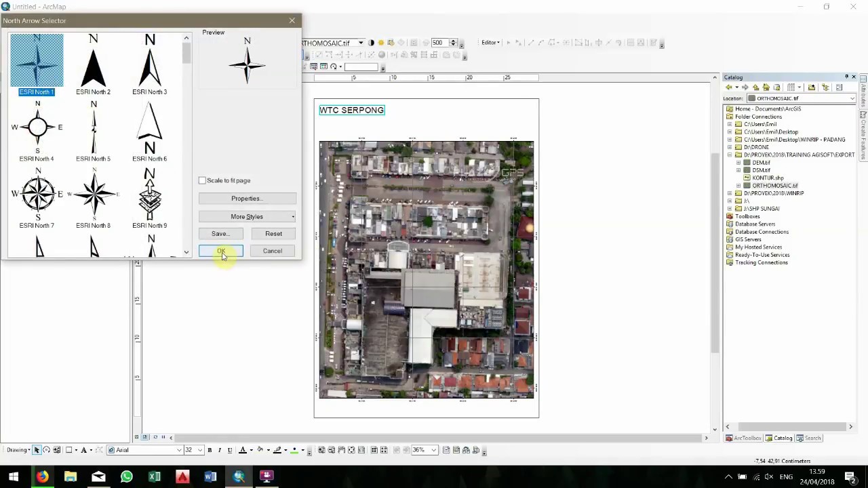
Task: Confirm with OK in North Arrow Selector
Action: 220,251
